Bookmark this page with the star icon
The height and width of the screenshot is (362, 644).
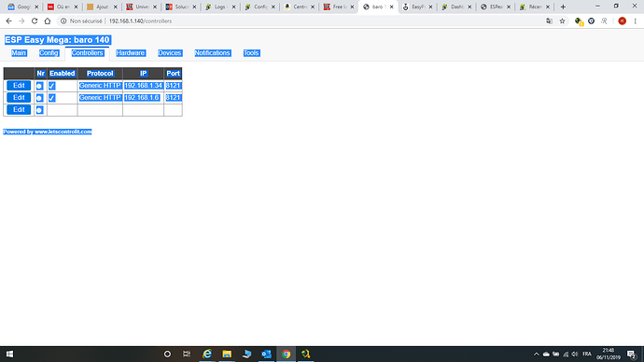562,21
